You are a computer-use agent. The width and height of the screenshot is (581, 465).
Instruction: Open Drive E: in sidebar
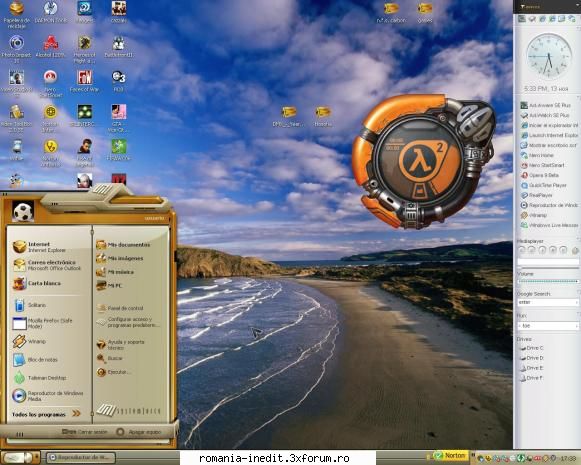(x=531, y=368)
